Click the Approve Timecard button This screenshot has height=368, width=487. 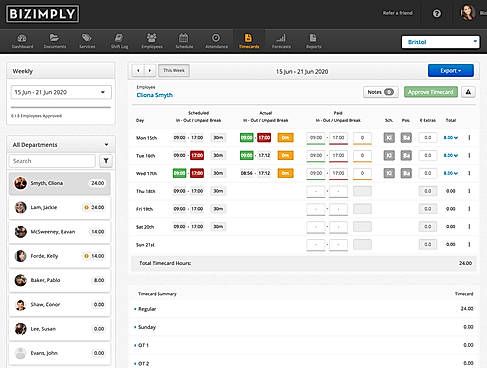[431, 92]
